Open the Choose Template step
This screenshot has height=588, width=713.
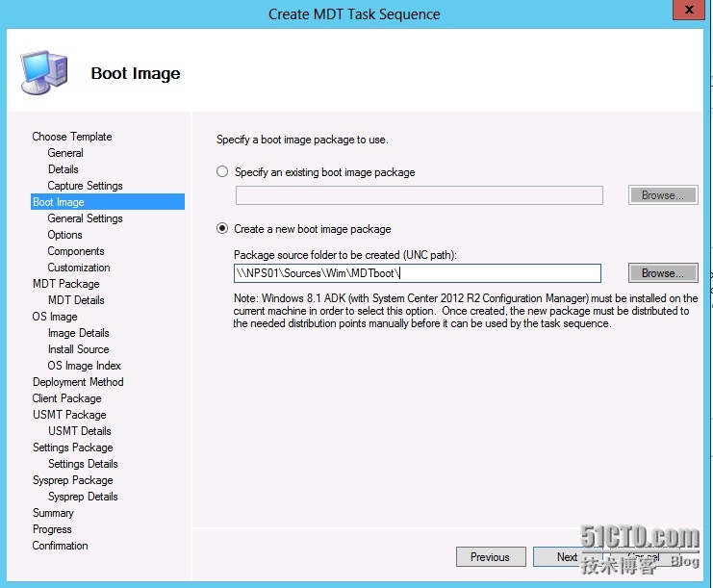(x=72, y=137)
